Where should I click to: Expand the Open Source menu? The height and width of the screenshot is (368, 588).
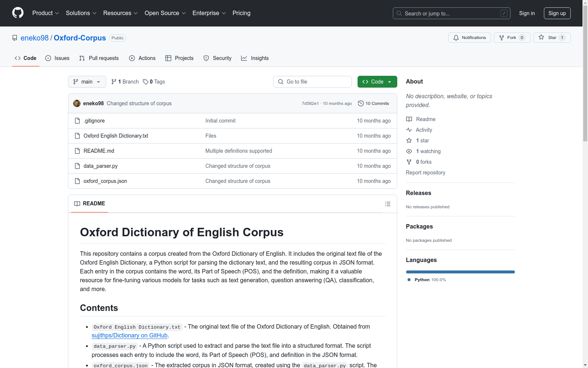165,13
